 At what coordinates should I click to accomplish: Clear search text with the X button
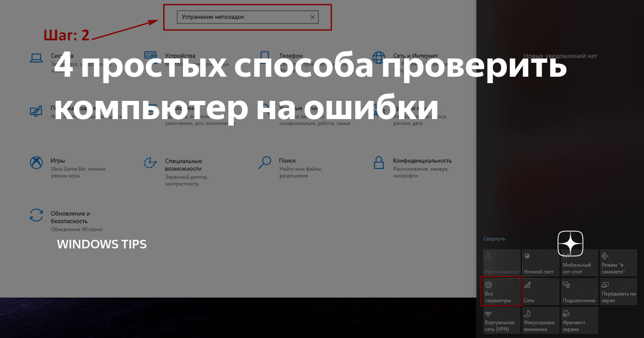click(x=313, y=17)
